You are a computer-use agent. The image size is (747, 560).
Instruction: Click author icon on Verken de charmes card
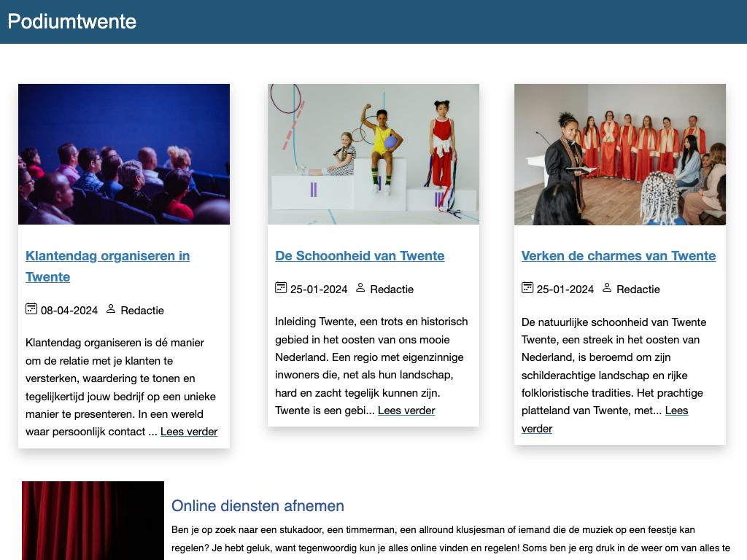(607, 288)
